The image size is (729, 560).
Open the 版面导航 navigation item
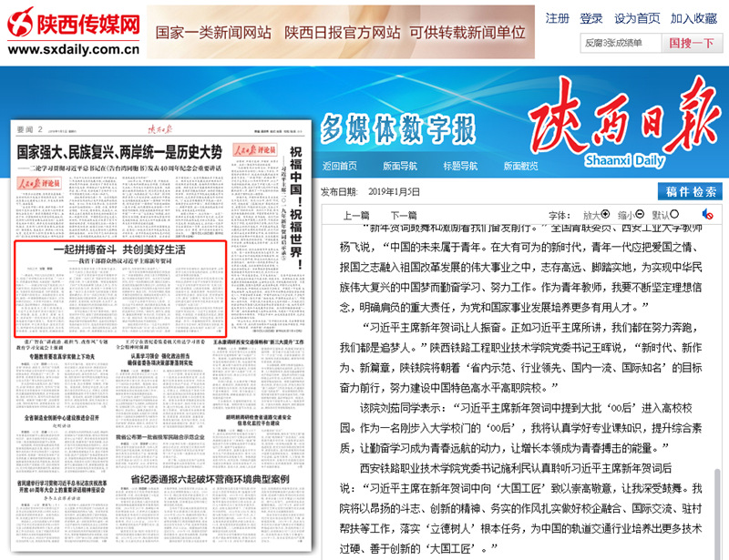400,166
